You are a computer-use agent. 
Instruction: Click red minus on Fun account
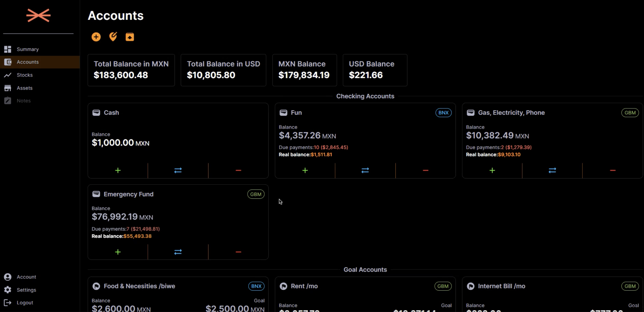[425, 171]
